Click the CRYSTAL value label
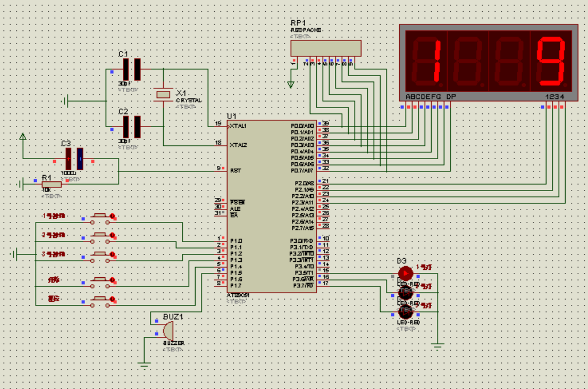 click(189, 100)
